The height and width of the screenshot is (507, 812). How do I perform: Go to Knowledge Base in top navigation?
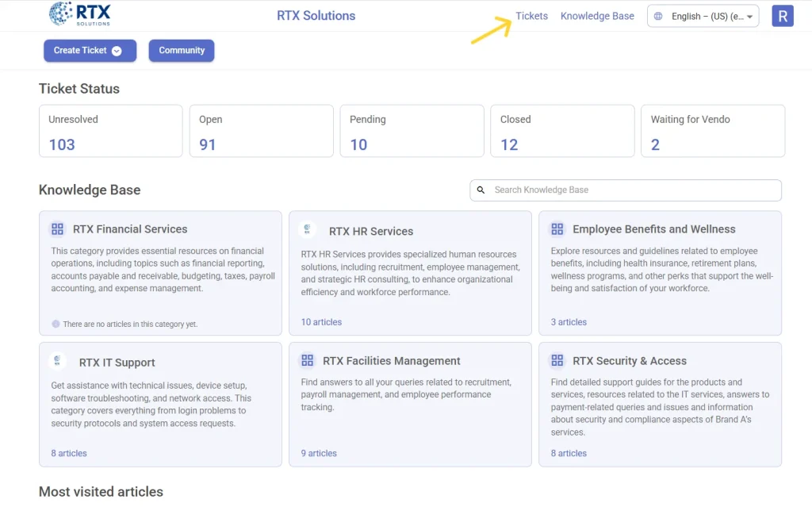pos(597,16)
